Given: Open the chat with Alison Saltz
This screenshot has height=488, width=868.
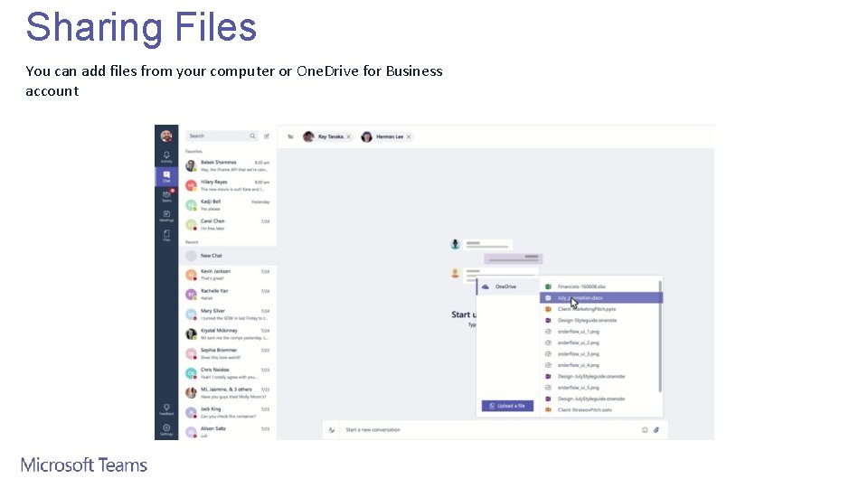Looking at the screenshot, I should click(x=228, y=432).
